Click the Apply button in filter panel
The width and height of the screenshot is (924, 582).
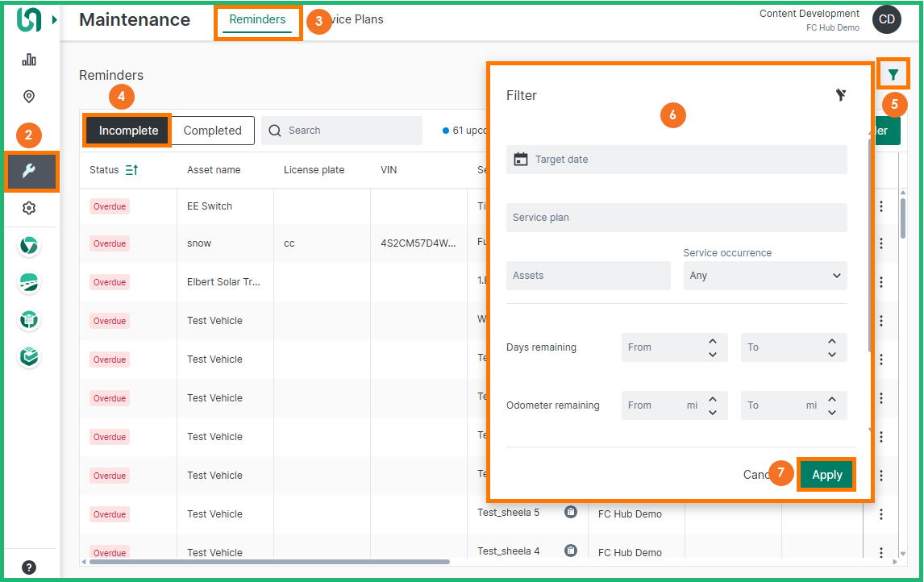click(x=826, y=475)
